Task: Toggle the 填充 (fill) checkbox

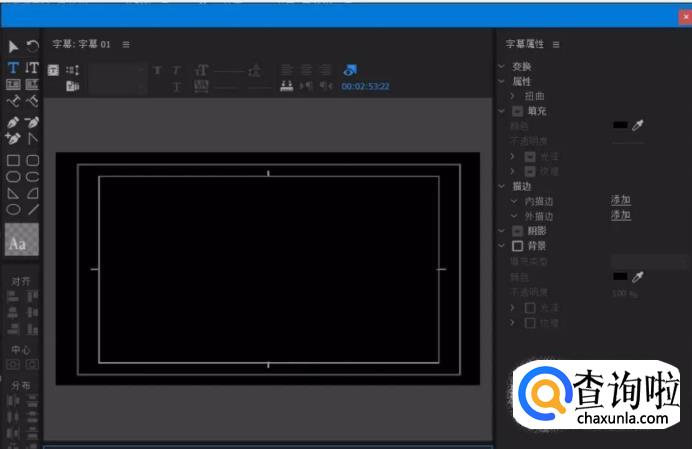Action: point(518,111)
